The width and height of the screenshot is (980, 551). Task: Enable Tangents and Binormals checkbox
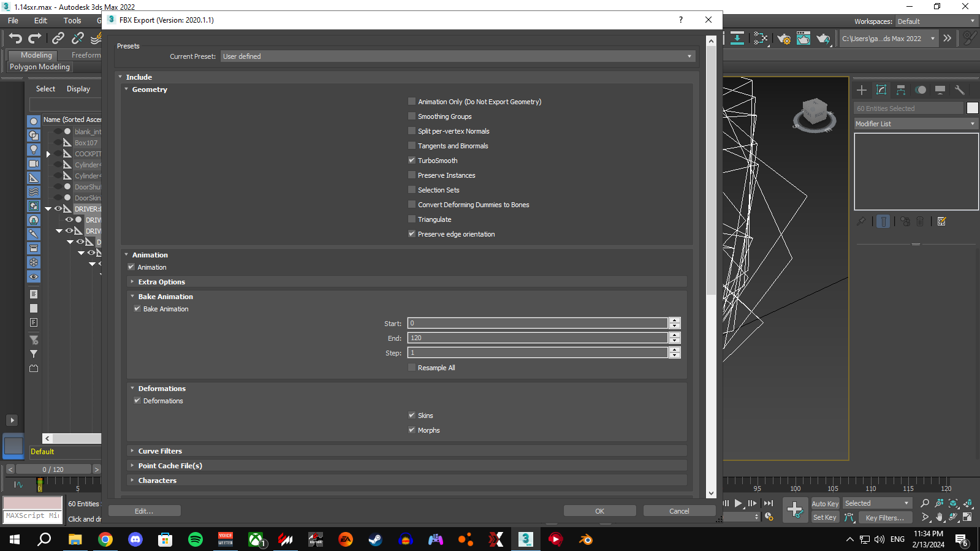[x=412, y=146]
